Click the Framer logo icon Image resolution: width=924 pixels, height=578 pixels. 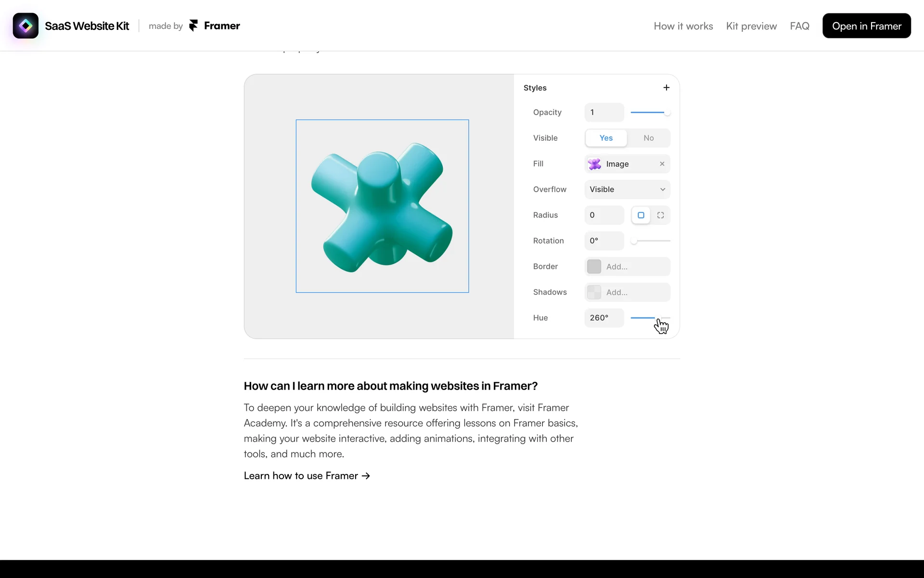pos(193,26)
